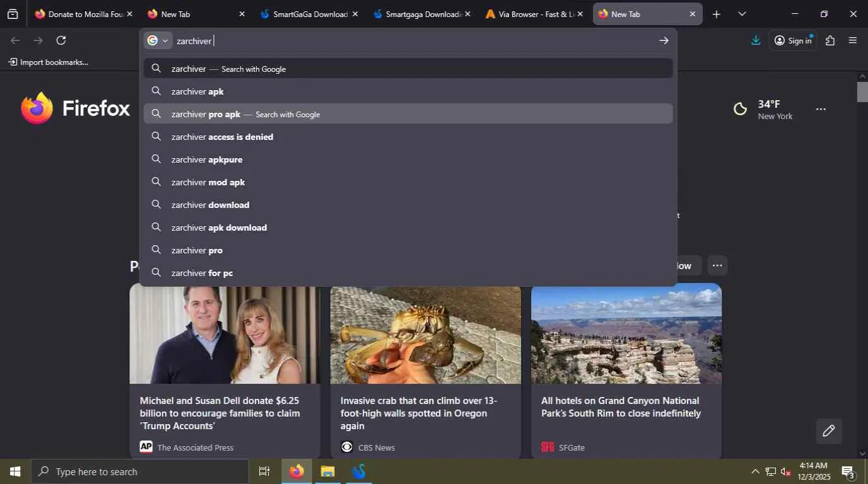Switch to the SmartGaGa Download tab
The image size is (868, 484).
pos(309,14)
